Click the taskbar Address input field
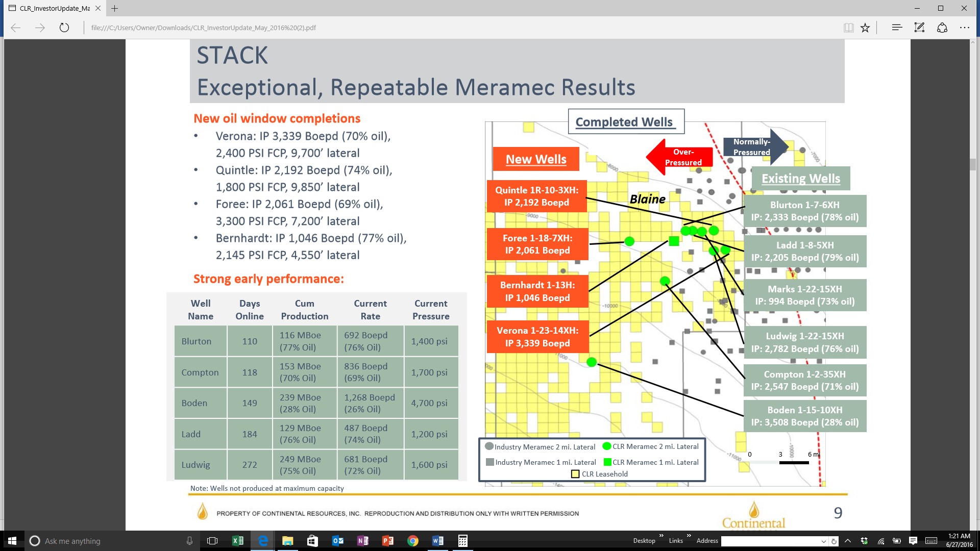980x551 pixels. tap(770, 541)
